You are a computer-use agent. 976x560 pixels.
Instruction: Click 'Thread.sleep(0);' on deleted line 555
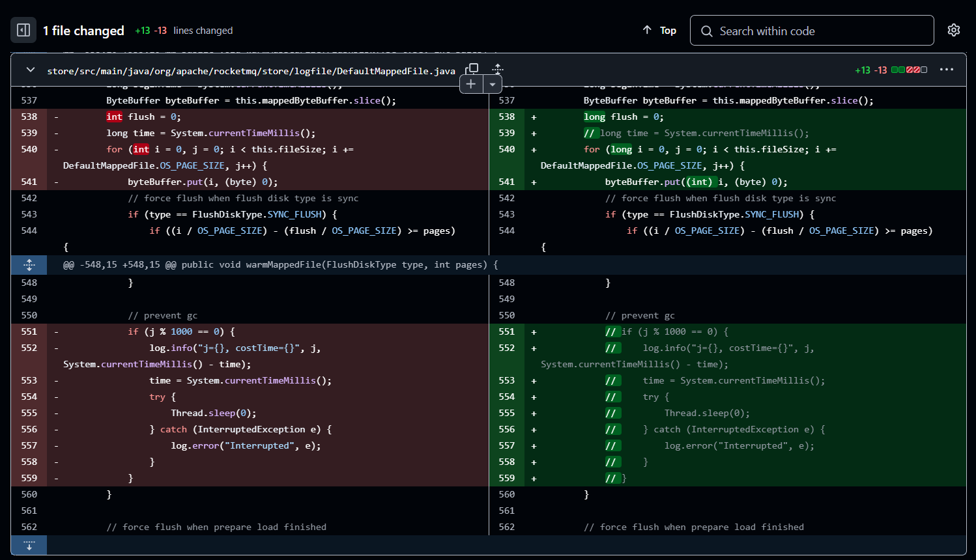click(x=214, y=413)
